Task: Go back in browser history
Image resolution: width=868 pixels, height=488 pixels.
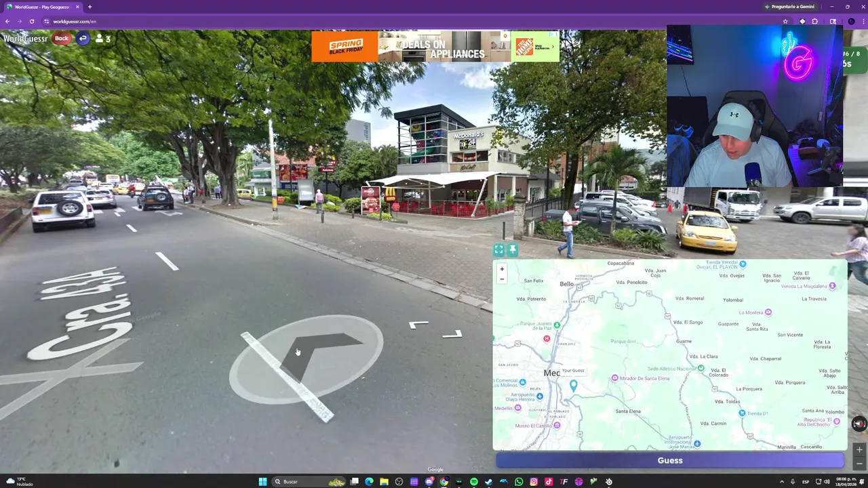Action: [7, 21]
